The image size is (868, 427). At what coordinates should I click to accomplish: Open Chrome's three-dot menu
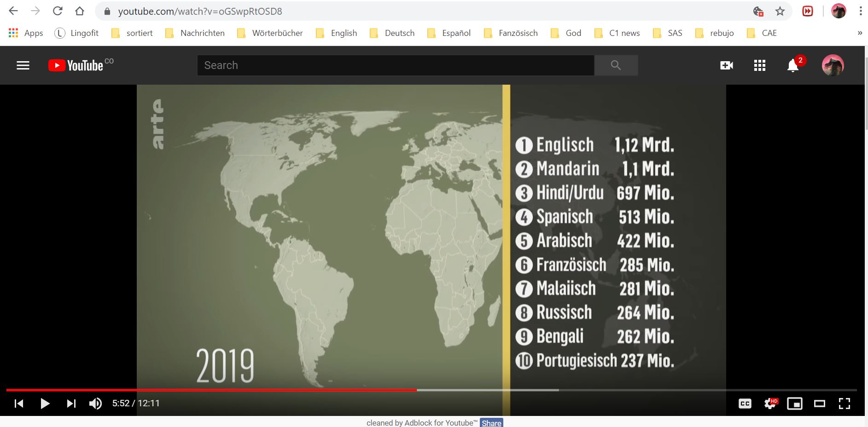860,11
